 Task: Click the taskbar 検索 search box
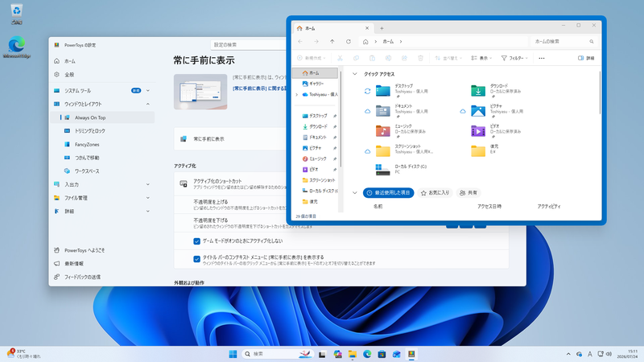278,354
